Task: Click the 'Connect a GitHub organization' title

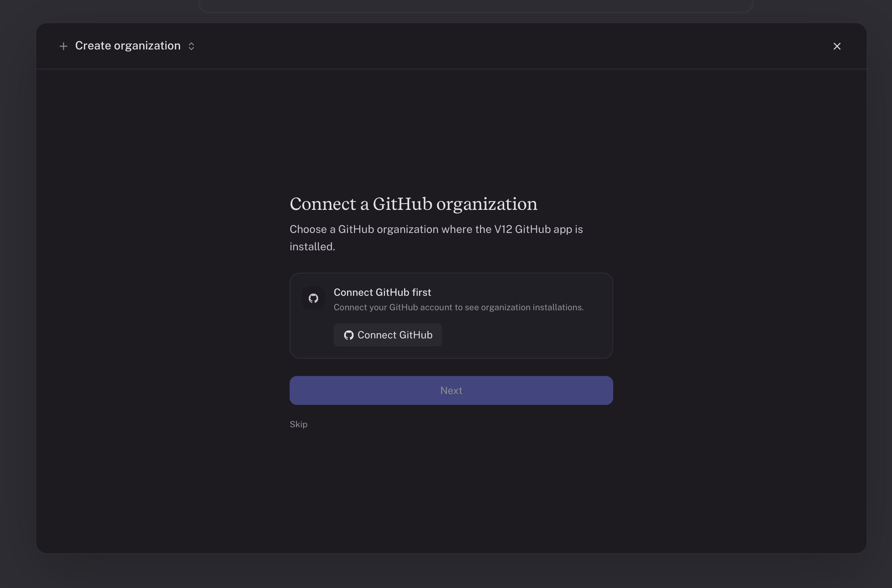Action: pyautogui.click(x=413, y=204)
